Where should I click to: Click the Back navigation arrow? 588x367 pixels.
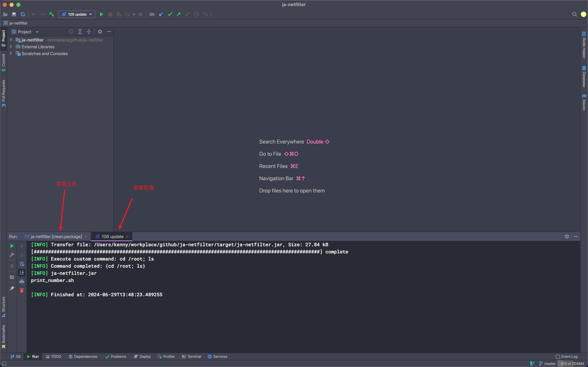(x=34, y=14)
